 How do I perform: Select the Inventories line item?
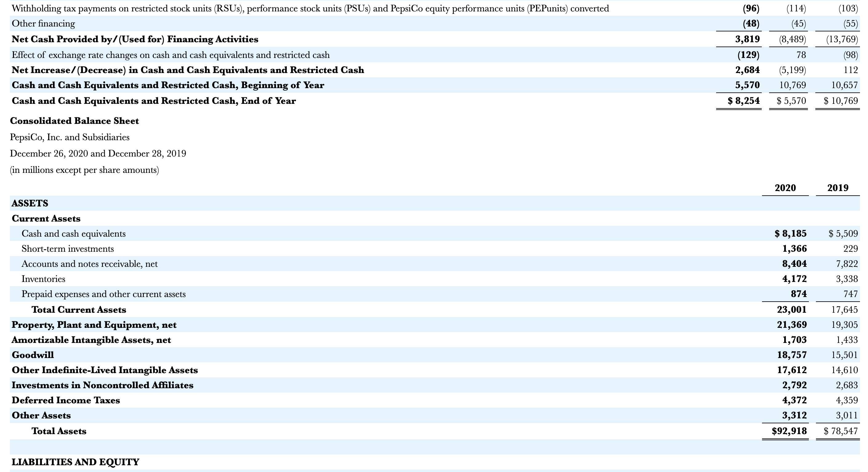click(x=43, y=279)
